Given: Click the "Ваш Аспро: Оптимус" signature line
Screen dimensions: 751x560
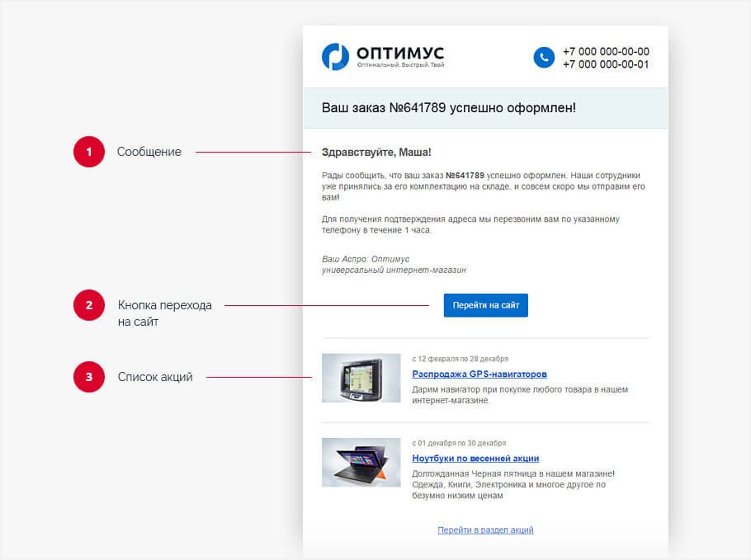Looking at the screenshot, I should coord(365,259).
